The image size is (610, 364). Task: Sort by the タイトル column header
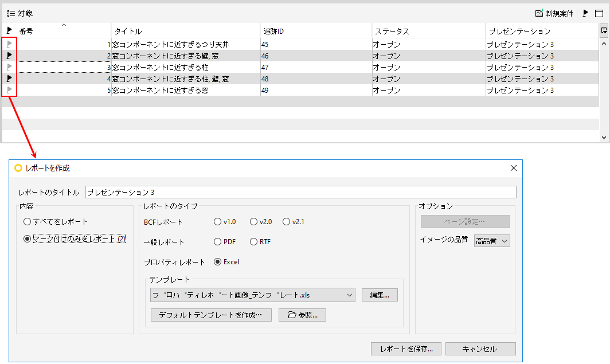[186, 31]
